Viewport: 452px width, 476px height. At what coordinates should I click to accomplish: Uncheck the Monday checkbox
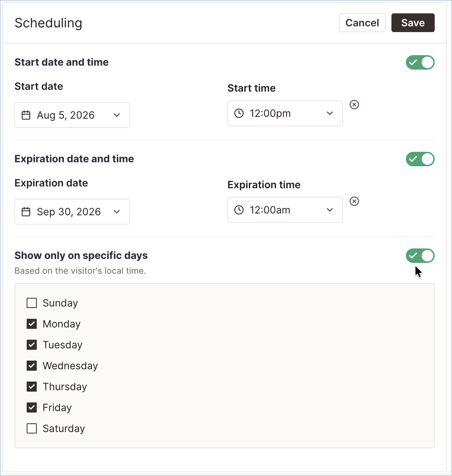coord(32,324)
